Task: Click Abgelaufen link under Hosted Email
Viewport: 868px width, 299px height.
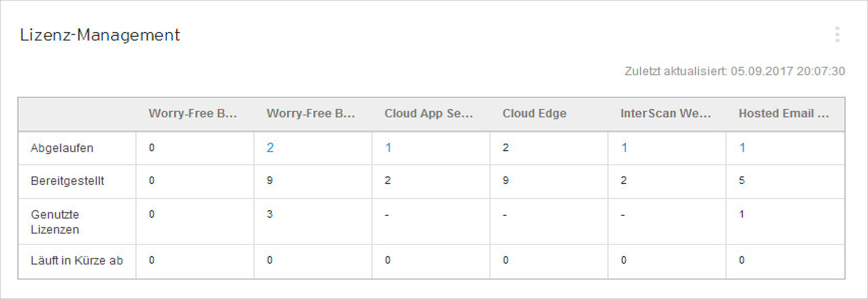Action: pos(742,147)
